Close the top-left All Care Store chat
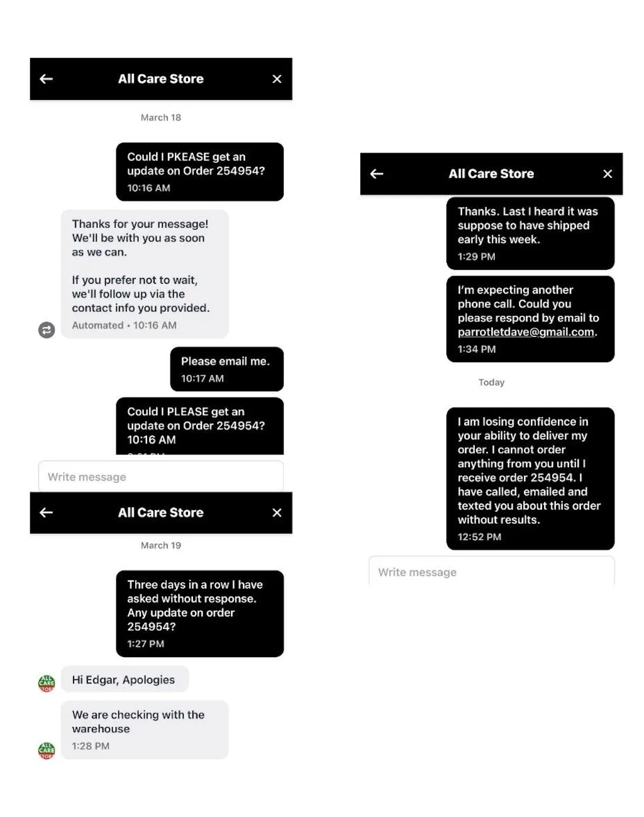The height and width of the screenshot is (817, 644). [277, 79]
